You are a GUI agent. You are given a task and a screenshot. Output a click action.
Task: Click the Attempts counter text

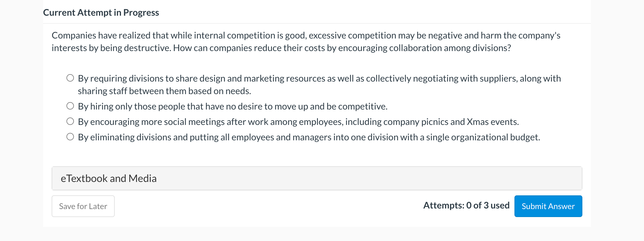[x=466, y=205]
